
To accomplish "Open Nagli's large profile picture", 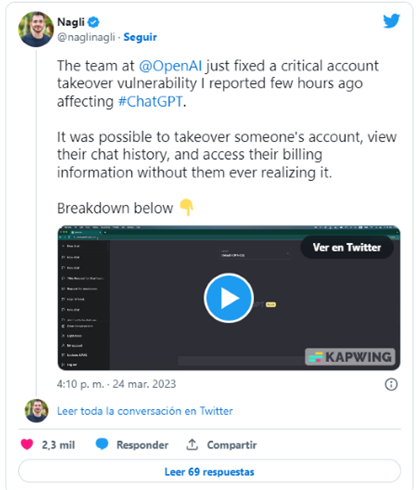I will (36, 29).
